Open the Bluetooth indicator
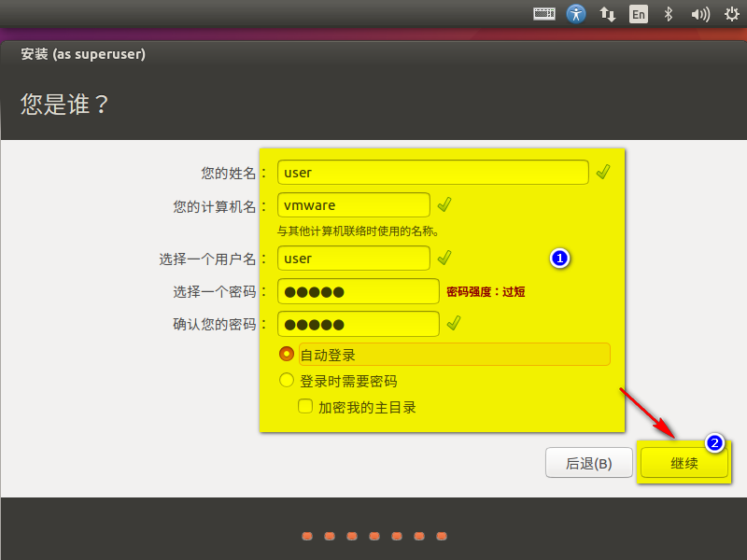Viewport: 747px width, 560px height. coord(669,14)
